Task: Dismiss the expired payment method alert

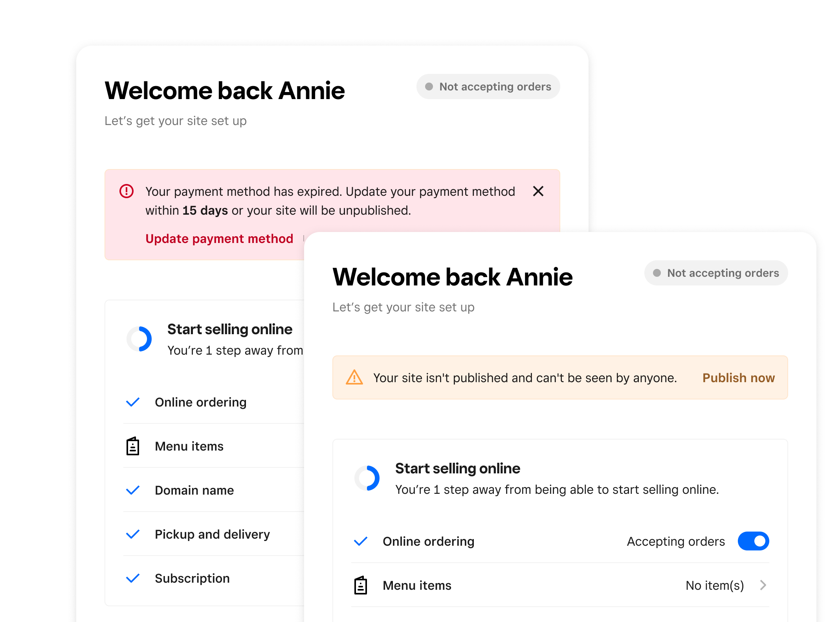Action: [538, 191]
